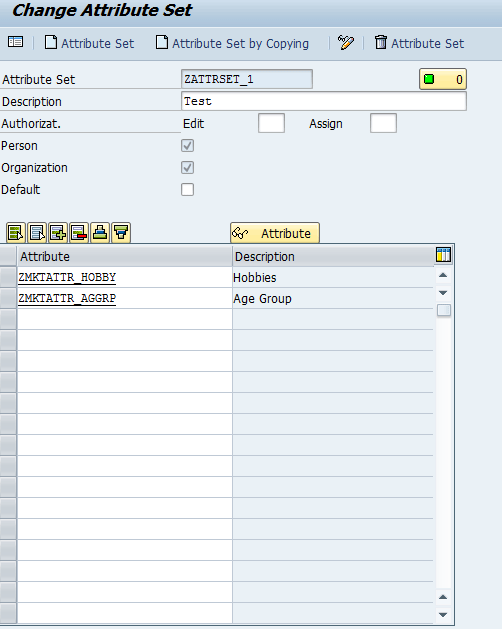Click the trash icon to delete Attribute Set
The image size is (502, 629).
pyautogui.click(x=381, y=42)
